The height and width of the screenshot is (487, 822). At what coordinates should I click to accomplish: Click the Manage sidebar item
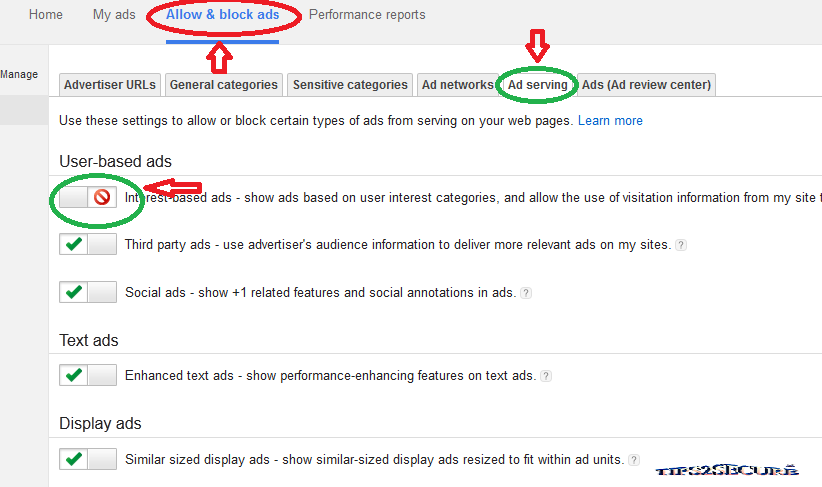19,74
